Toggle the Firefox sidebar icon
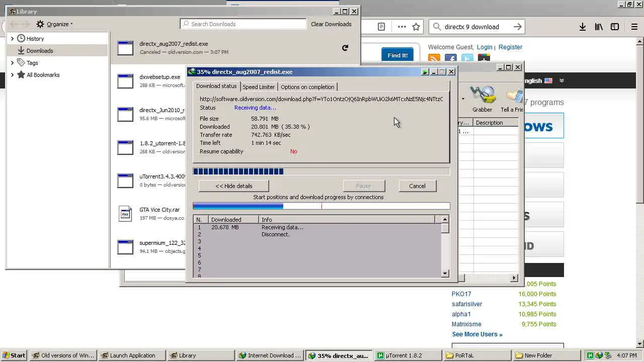Viewport: 644px width, 362px height. [x=615, y=27]
